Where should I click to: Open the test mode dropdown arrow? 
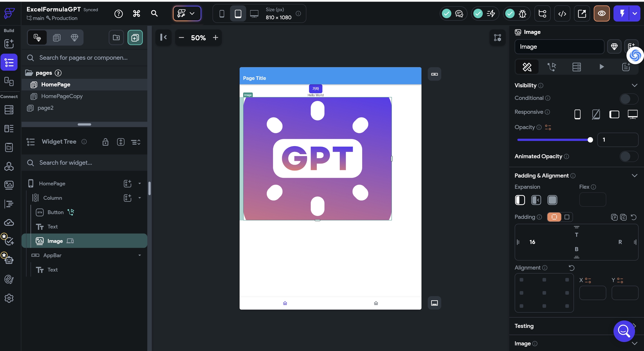click(635, 13)
